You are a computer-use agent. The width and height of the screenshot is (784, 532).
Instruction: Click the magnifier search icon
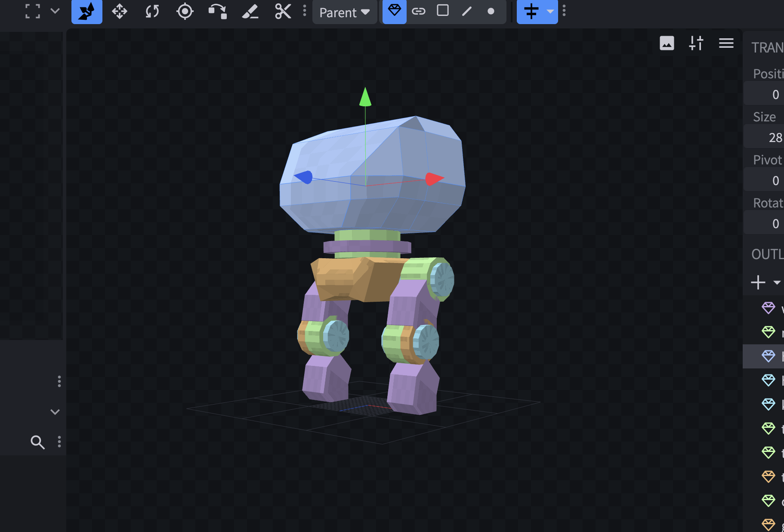[37, 442]
